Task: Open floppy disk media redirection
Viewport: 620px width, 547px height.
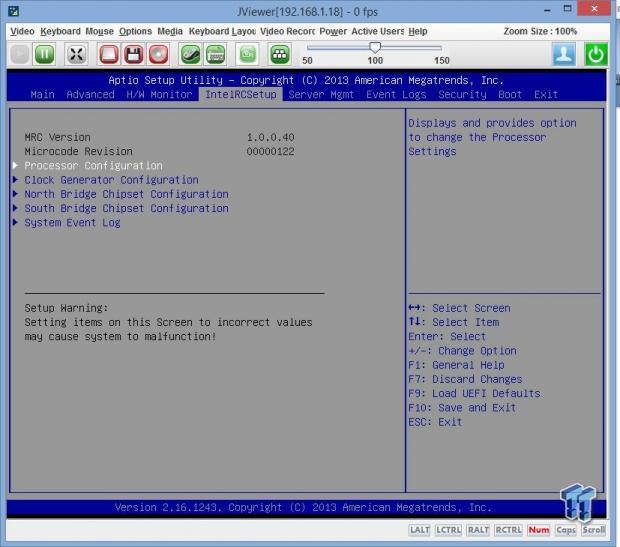Action: click(133, 54)
